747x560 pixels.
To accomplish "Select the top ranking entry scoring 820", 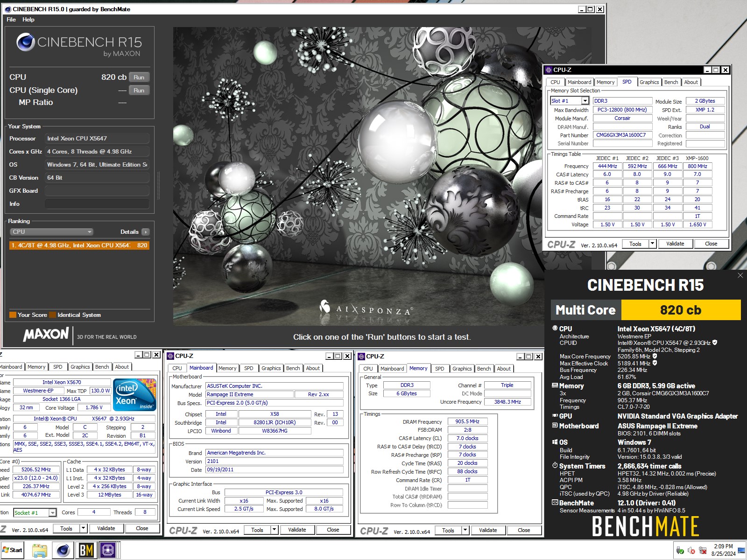I will [x=79, y=245].
